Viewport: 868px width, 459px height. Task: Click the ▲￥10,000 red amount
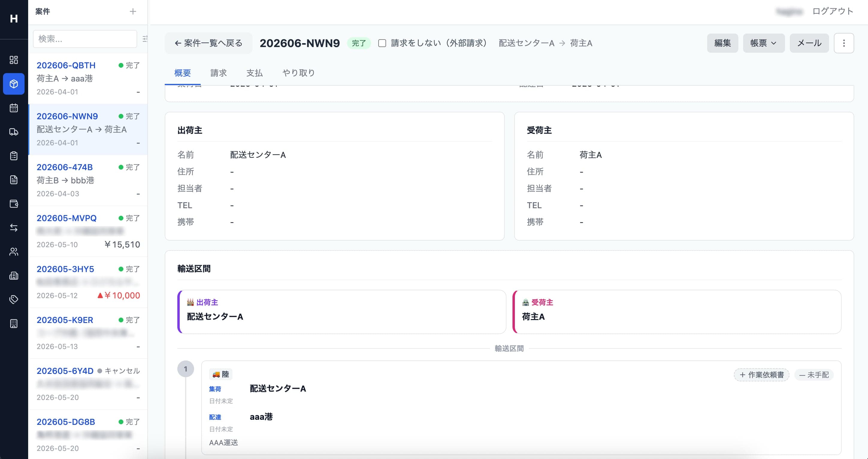coord(119,295)
